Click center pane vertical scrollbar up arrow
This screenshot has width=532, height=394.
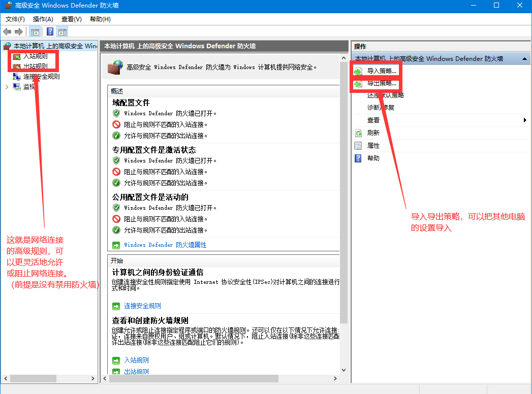pos(343,58)
